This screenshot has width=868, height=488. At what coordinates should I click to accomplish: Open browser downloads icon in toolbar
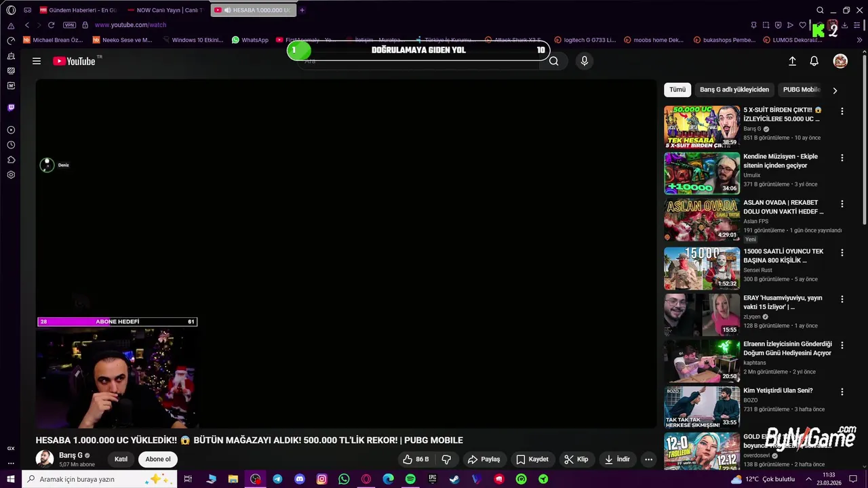point(844,25)
